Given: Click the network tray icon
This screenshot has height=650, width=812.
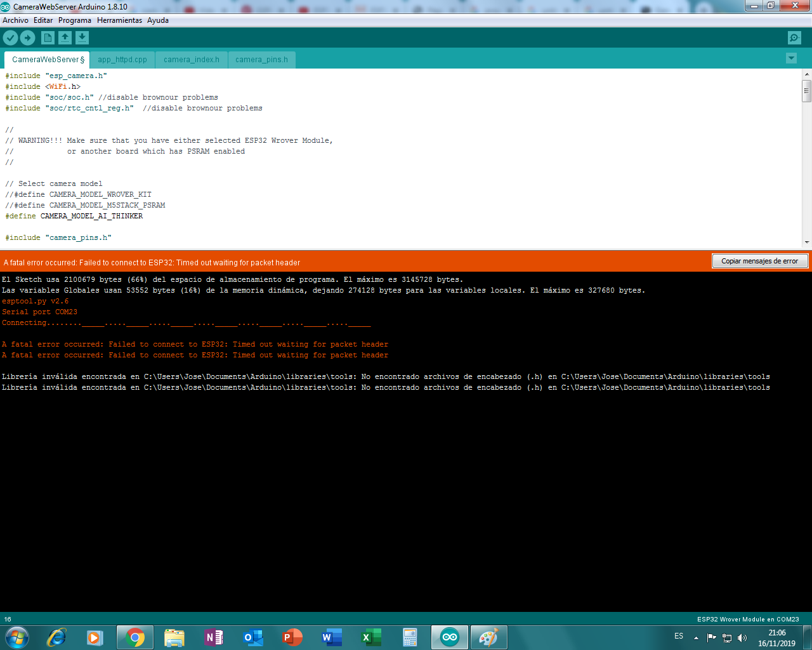Looking at the screenshot, I should (x=727, y=638).
